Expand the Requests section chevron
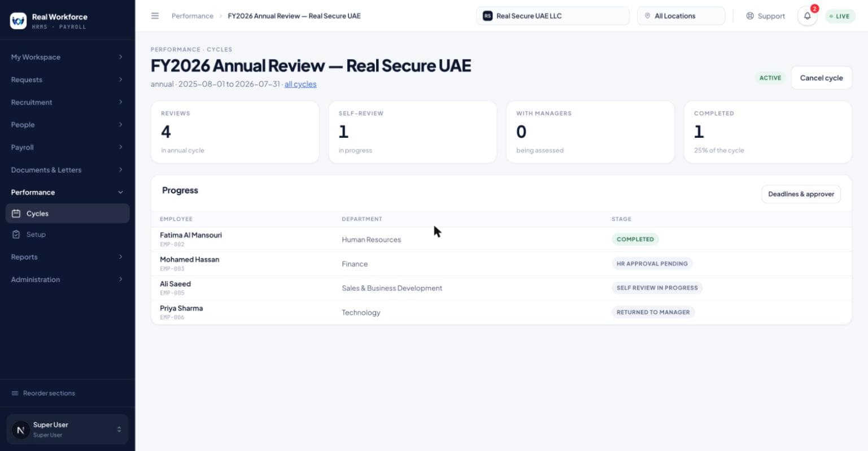This screenshot has height=451, width=868. [120, 80]
